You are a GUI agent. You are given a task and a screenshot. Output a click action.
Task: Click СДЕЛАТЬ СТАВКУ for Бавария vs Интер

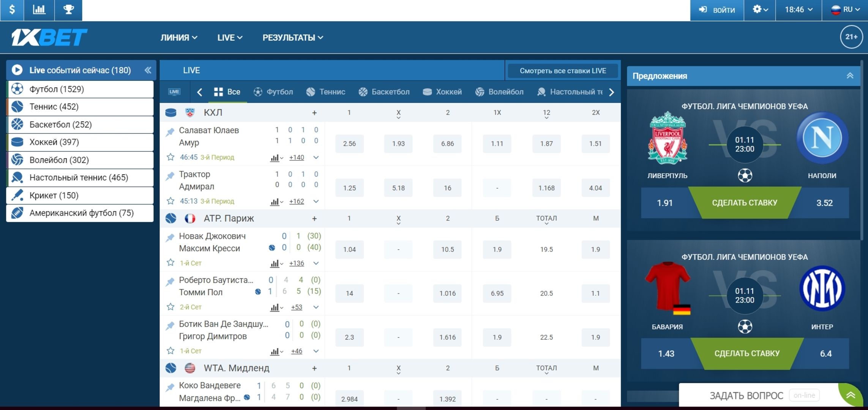(x=747, y=353)
